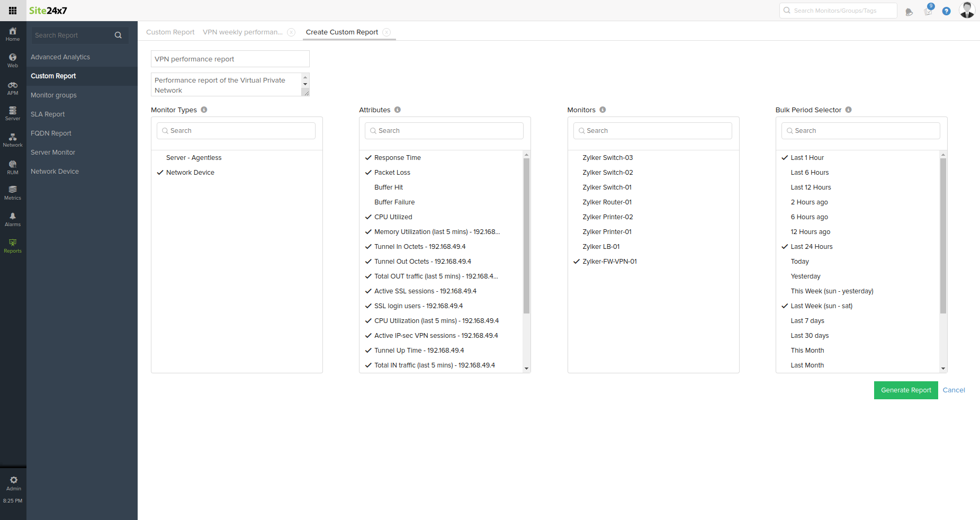Open the APM section icon
This screenshot has height=520, width=980.
[12, 87]
